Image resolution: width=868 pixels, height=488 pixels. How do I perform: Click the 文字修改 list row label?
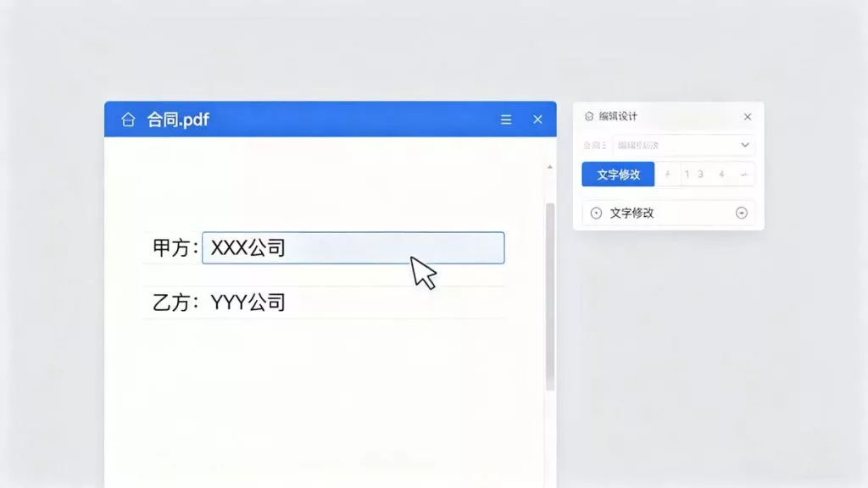(632, 213)
